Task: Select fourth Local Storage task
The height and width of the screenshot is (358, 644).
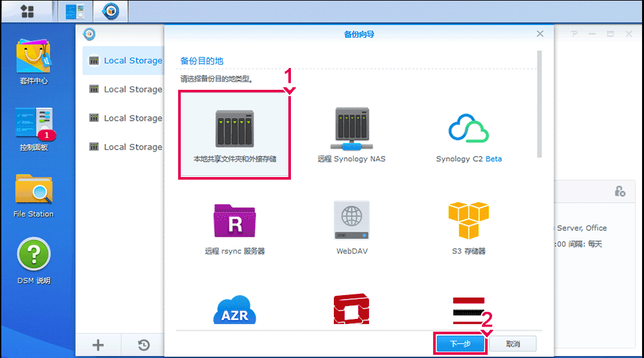Action: click(123, 147)
